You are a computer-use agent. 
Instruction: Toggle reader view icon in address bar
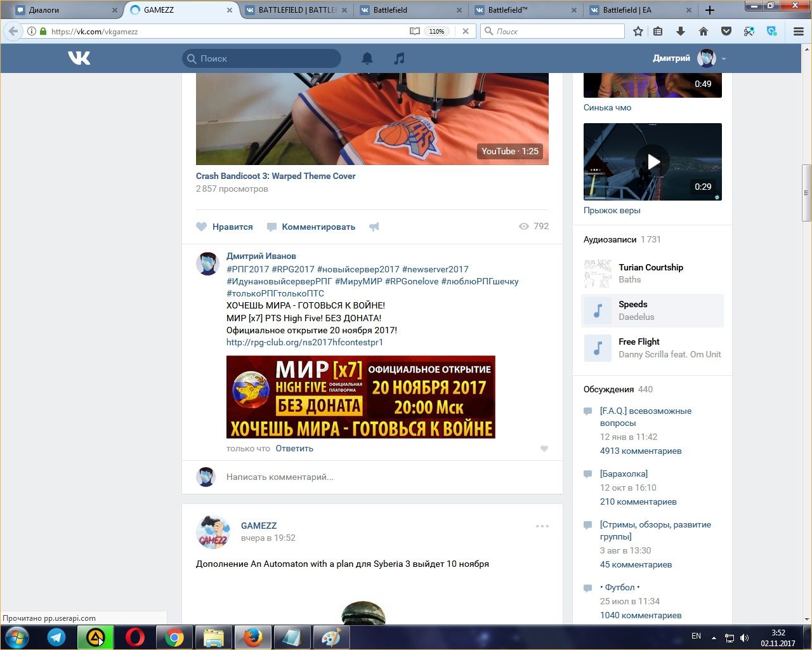(x=414, y=31)
